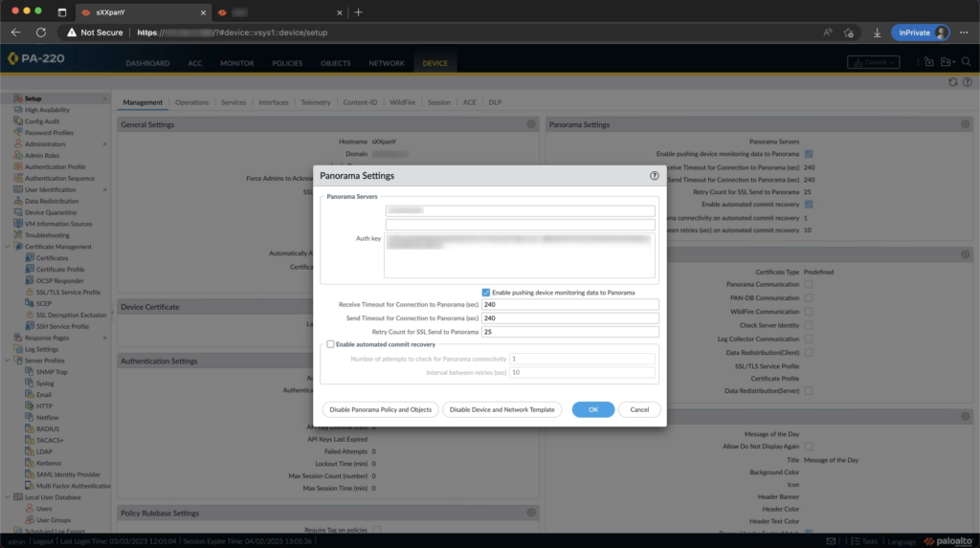980x548 pixels.
Task: Reload the browser page
Action: pyautogui.click(x=41, y=33)
